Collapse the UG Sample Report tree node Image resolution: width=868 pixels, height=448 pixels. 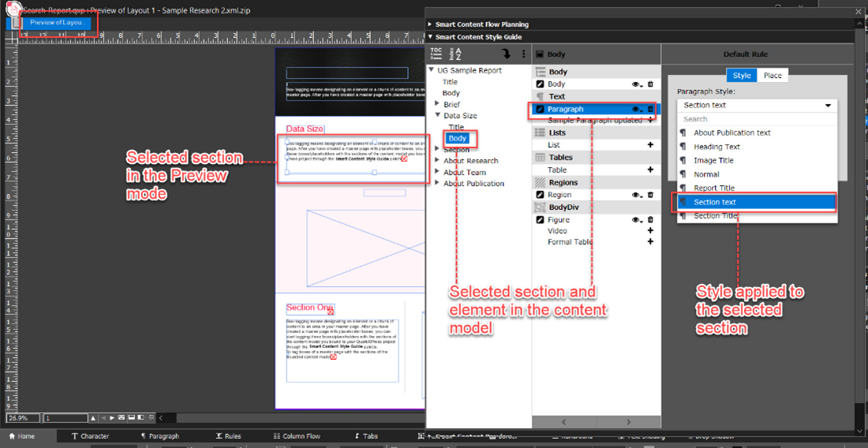coord(431,70)
